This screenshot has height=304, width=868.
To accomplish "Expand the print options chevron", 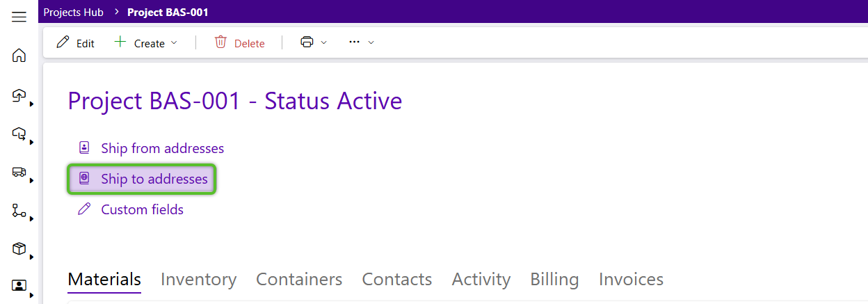I will (x=323, y=42).
